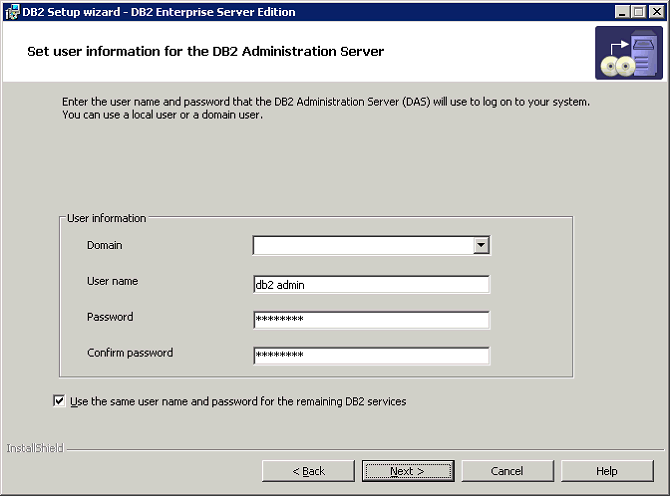Close the DB2 Setup wizard window
The width and height of the screenshot is (671, 497).
656,12
